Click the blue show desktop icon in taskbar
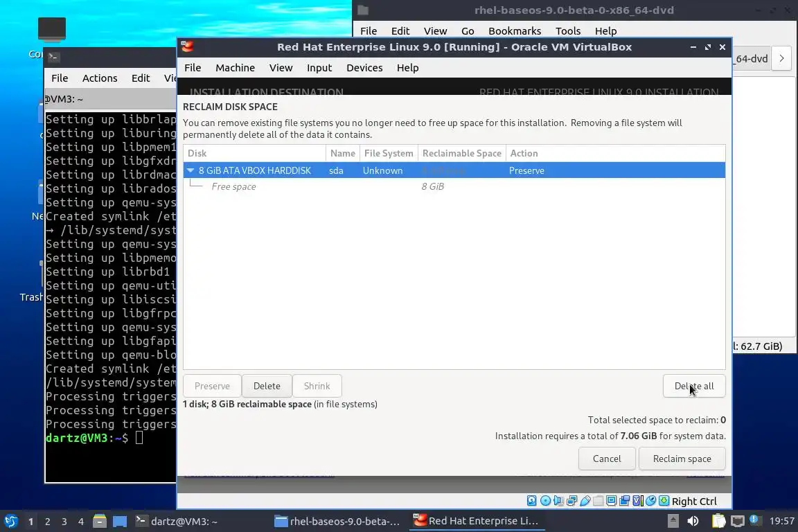The width and height of the screenshot is (798, 532). tap(120, 522)
